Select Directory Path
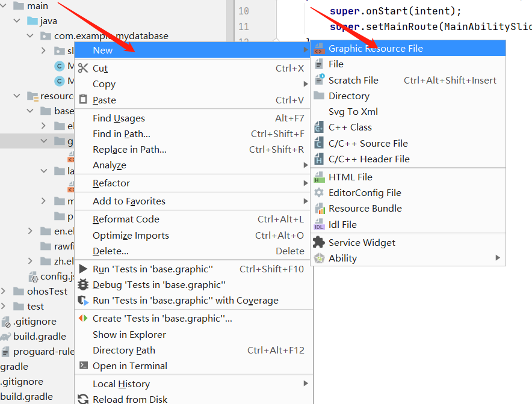The image size is (532, 404). tap(193, 350)
